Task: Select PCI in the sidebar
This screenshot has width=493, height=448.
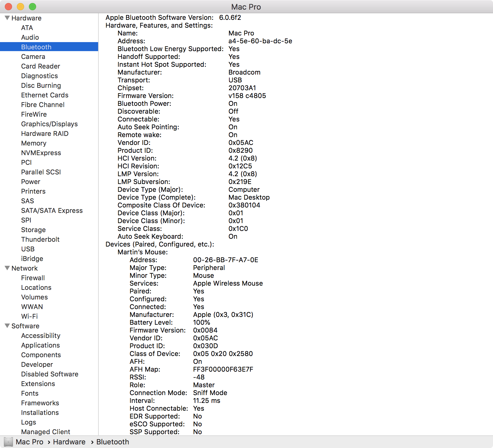Action: click(26, 162)
